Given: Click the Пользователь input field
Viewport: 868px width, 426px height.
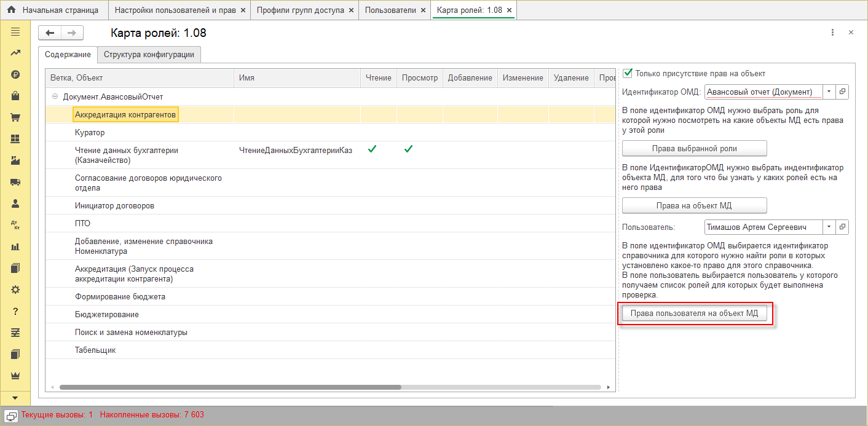Looking at the screenshot, I should point(763,227).
